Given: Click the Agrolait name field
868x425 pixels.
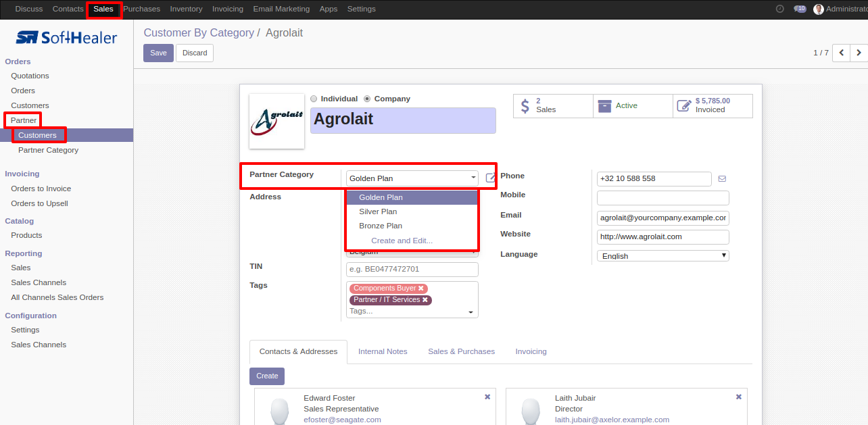Looking at the screenshot, I should [403, 120].
